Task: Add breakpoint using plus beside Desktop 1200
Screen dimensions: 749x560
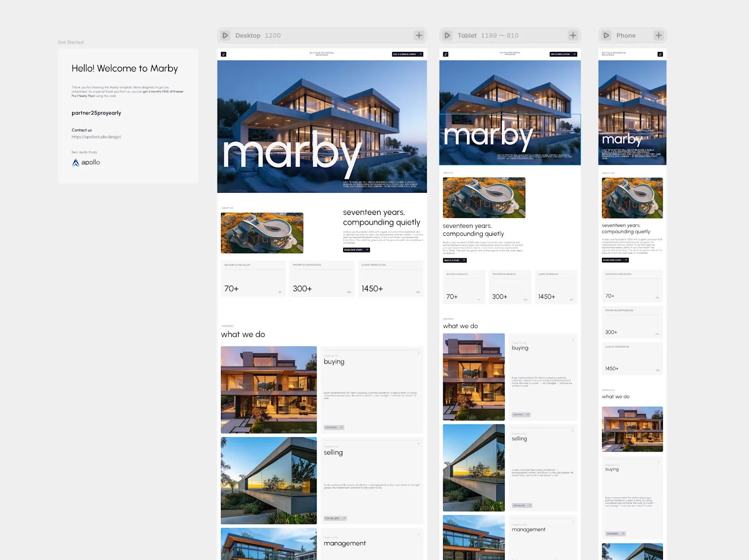Action: 419,36
